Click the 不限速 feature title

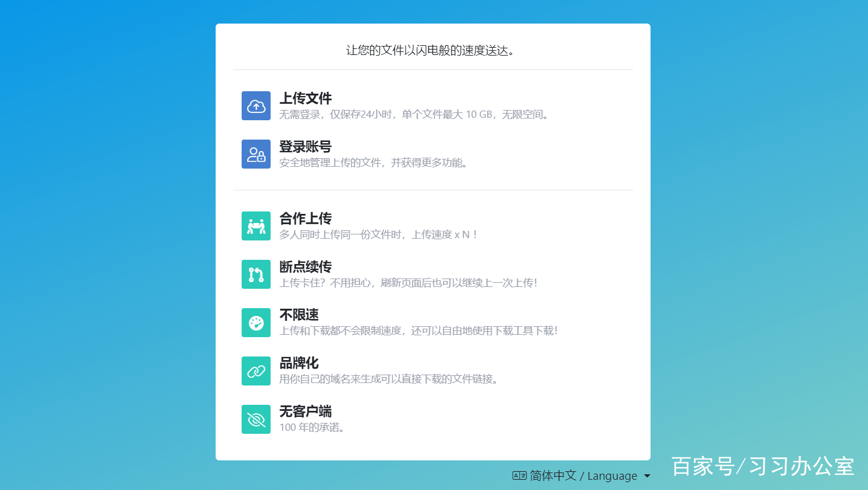(298, 315)
